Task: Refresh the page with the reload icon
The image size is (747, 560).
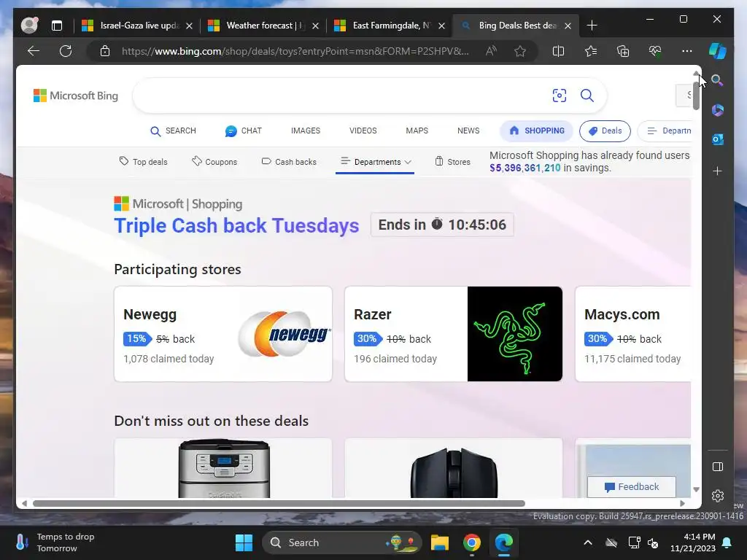Action: [66, 51]
